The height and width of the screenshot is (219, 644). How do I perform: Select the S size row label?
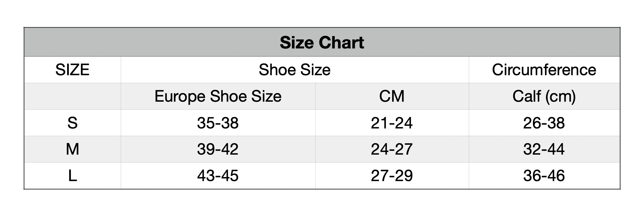[72, 123]
